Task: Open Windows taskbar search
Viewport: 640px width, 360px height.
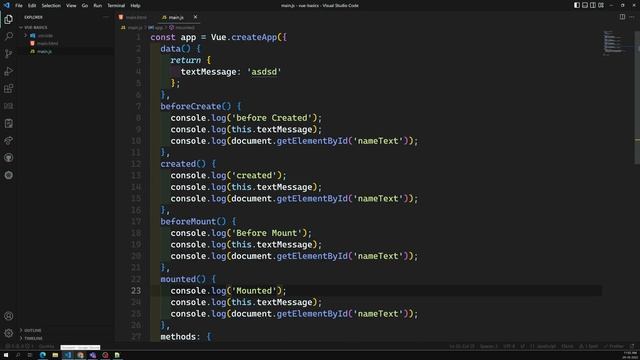Action: (18, 355)
